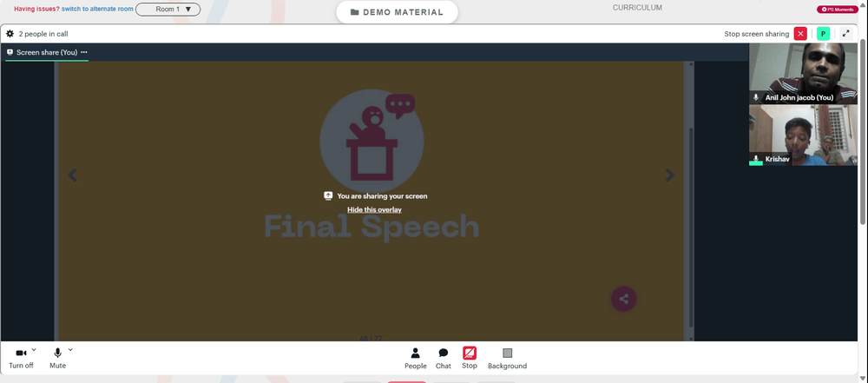Stop sharing using bottom Stop button
868x383 pixels.
[x=470, y=358]
